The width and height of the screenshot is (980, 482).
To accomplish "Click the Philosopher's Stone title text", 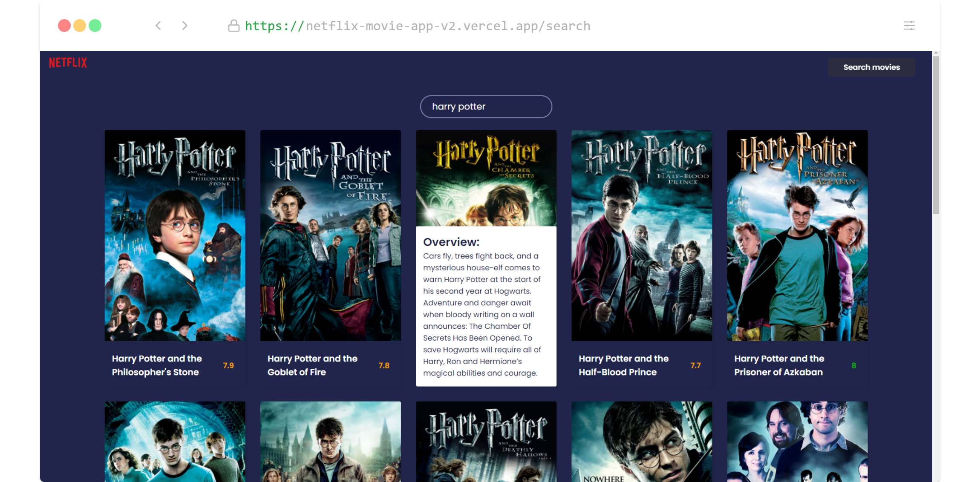I will click(x=157, y=365).
